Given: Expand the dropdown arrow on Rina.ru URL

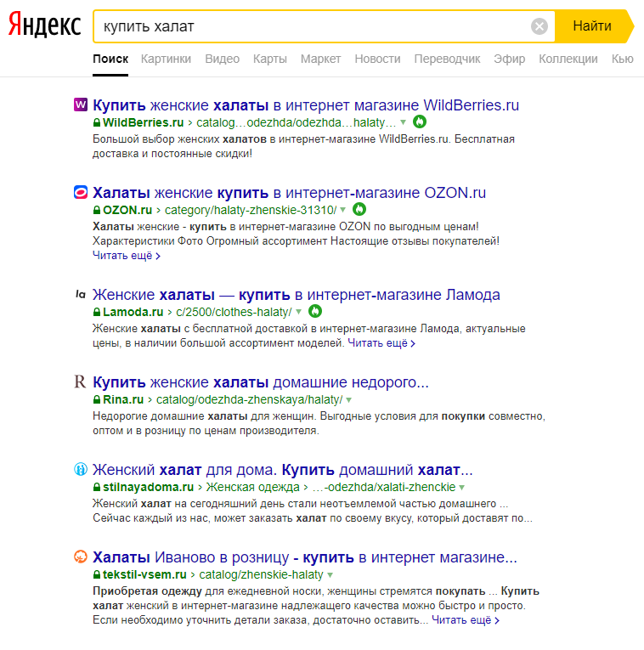Looking at the screenshot, I should [349, 400].
